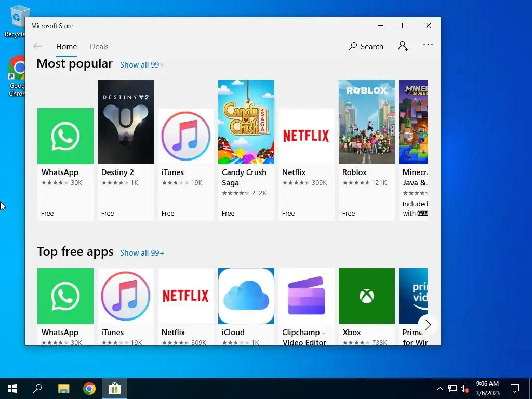Click the Xbox title text
Image resolution: width=532 pixels, height=399 pixels.
(352, 332)
